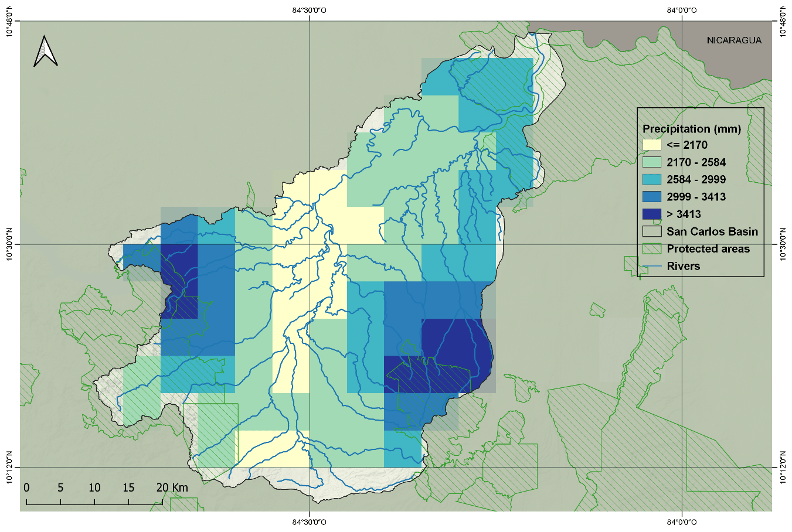Click the top 84°30'0"O longitude label
Image resolution: width=792 pixels, height=532 pixels.
pos(309,9)
